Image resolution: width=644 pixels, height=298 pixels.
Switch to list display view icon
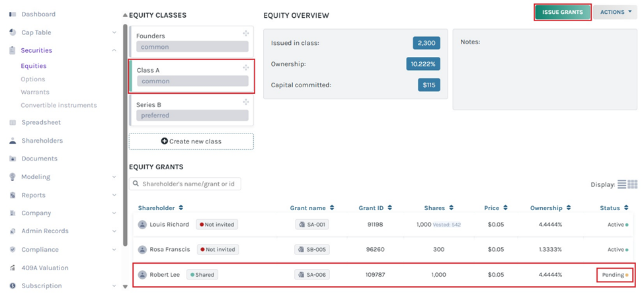622,184
